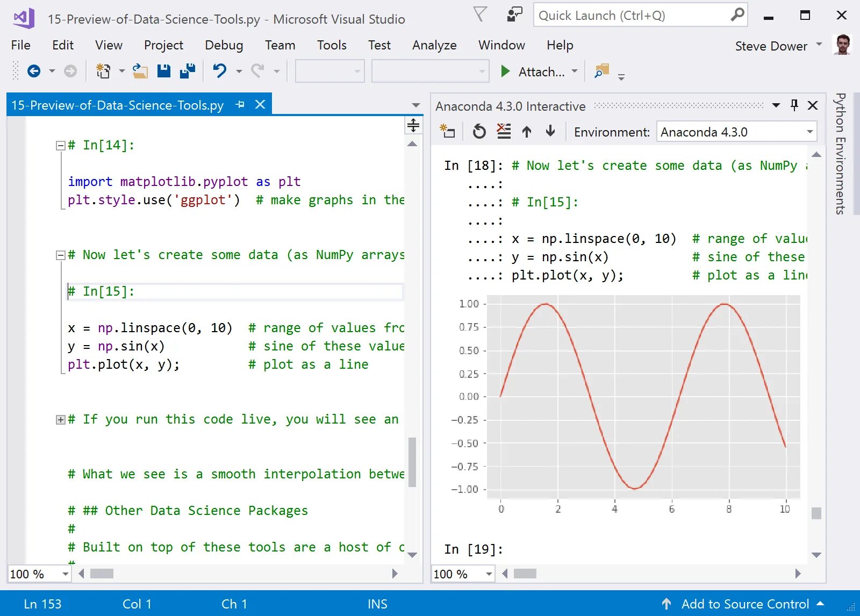The height and width of the screenshot is (616, 860).
Task: Open the View menu
Action: tap(109, 45)
